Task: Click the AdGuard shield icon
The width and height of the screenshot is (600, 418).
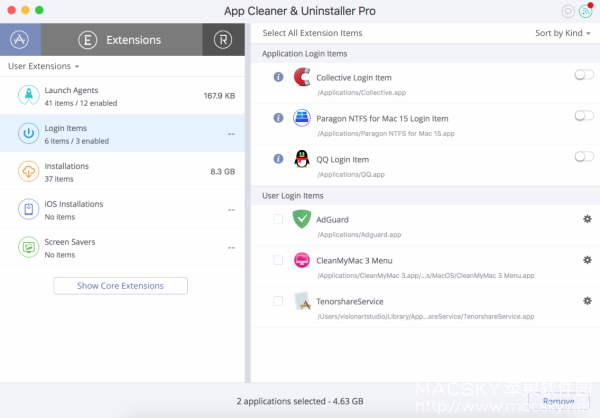Action: [302, 219]
